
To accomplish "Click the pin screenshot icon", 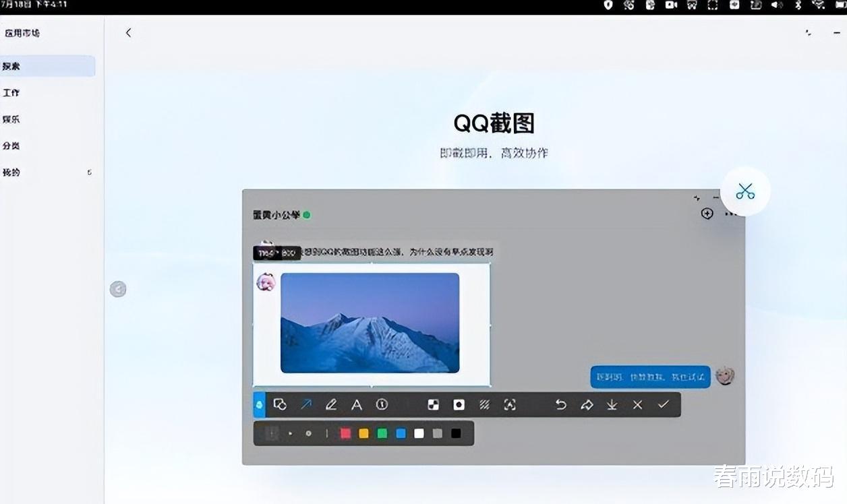I will [586, 404].
